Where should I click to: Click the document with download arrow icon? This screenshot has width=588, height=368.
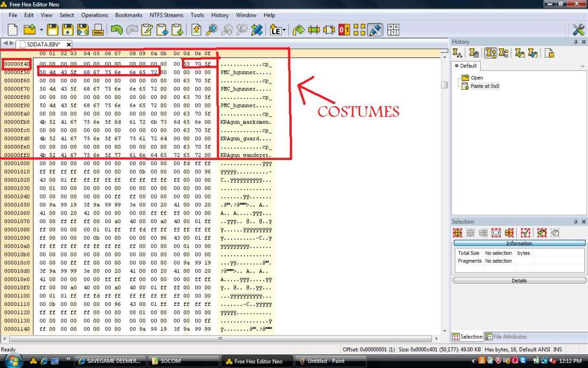point(196,30)
